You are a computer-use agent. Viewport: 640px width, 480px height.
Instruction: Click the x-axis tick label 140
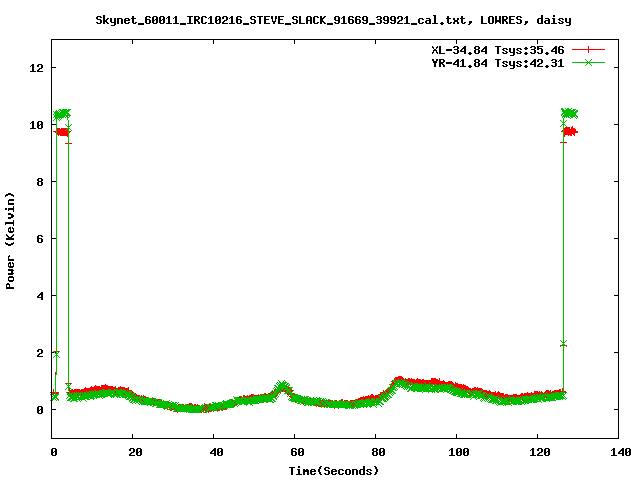[x=620, y=452]
